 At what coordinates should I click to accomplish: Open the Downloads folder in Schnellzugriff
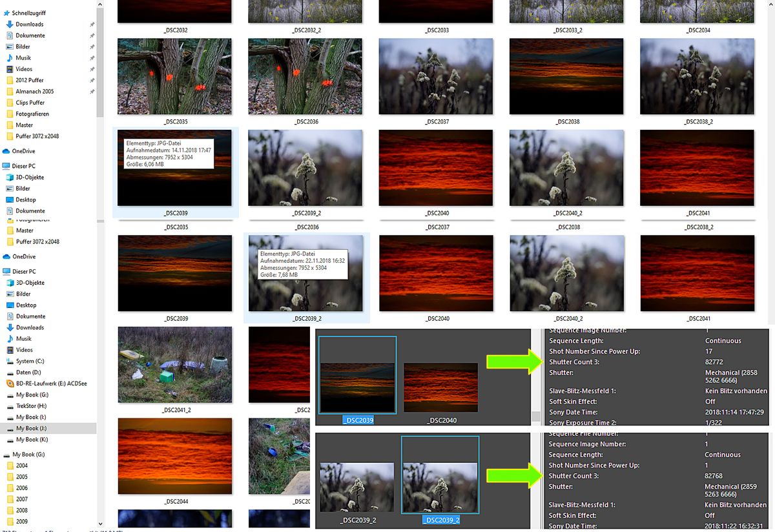[x=31, y=24]
